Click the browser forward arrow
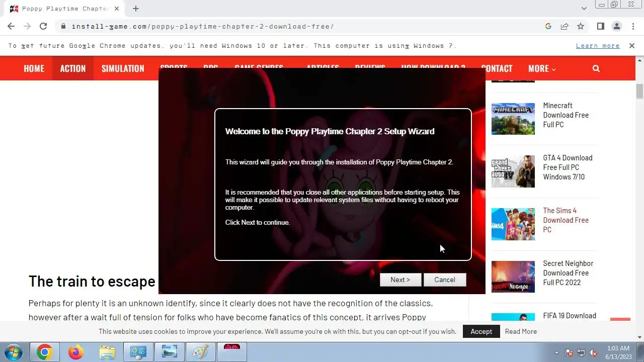This screenshot has width=644, height=362. coord(27,26)
